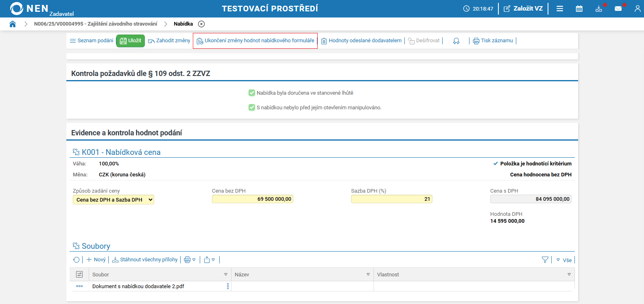
Task: Toggle 'S nabídkou nebylo manipulováno' checkbox
Action: click(252, 108)
